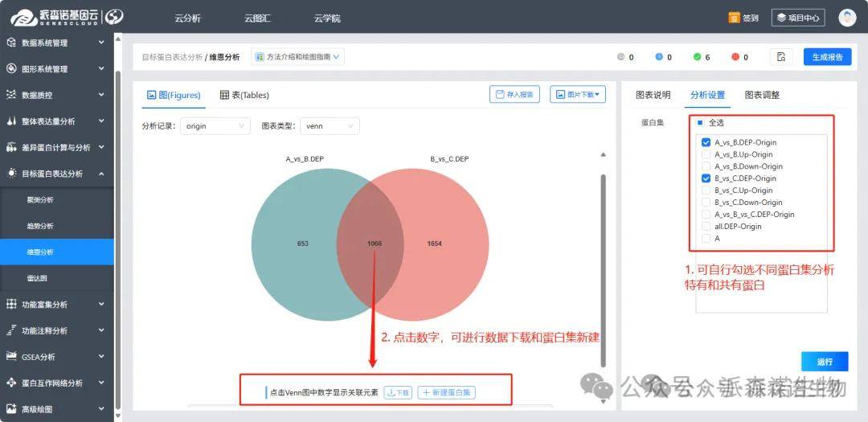This screenshot has height=422, width=868.
Task: Open the 图表类型 venn dropdown
Action: pos(330,126)
